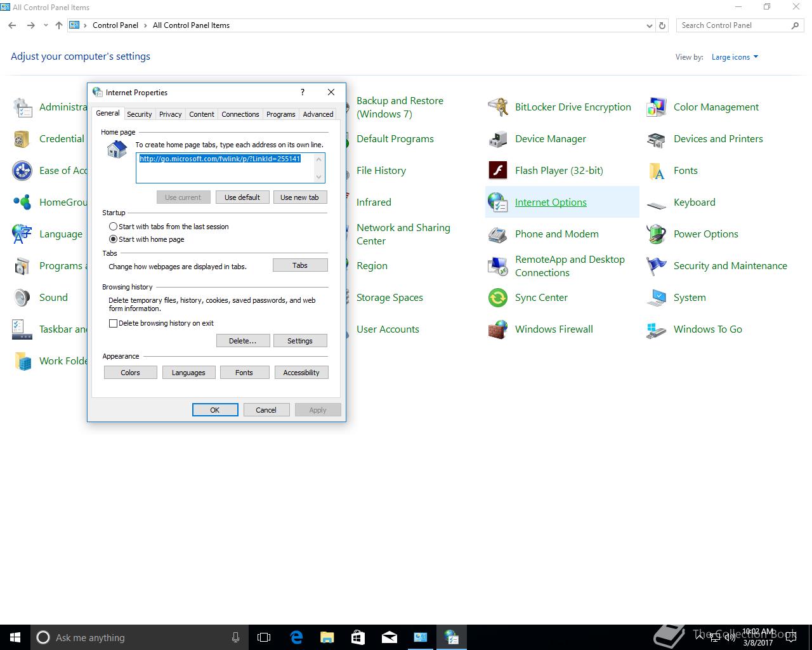Click the Use new tab button
This screenshot has height=650, width=812.
click(300, 197)
